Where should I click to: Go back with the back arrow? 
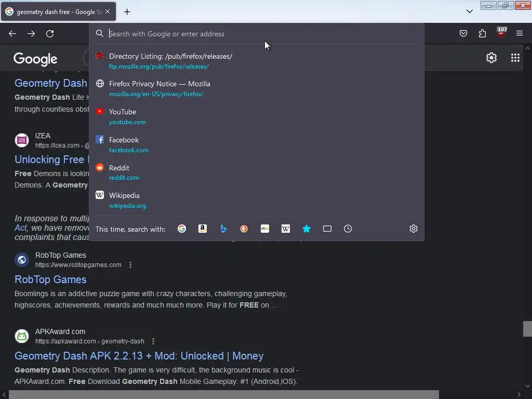click(x=12, y=34)
